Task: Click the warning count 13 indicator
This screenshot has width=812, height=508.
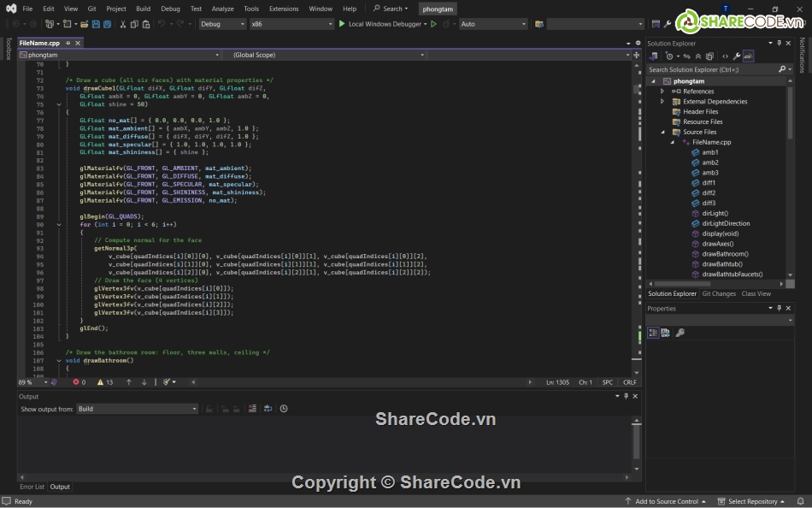Action: click(105, 382)
